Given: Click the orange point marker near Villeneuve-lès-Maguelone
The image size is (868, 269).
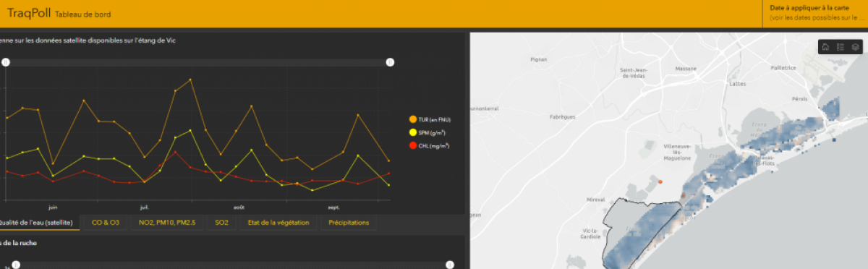Looking at the screenshot, I should click(660, 182).
